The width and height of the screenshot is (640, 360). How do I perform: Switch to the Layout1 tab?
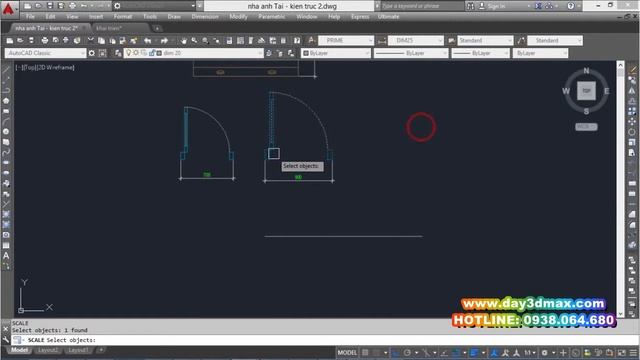[78, 350]
